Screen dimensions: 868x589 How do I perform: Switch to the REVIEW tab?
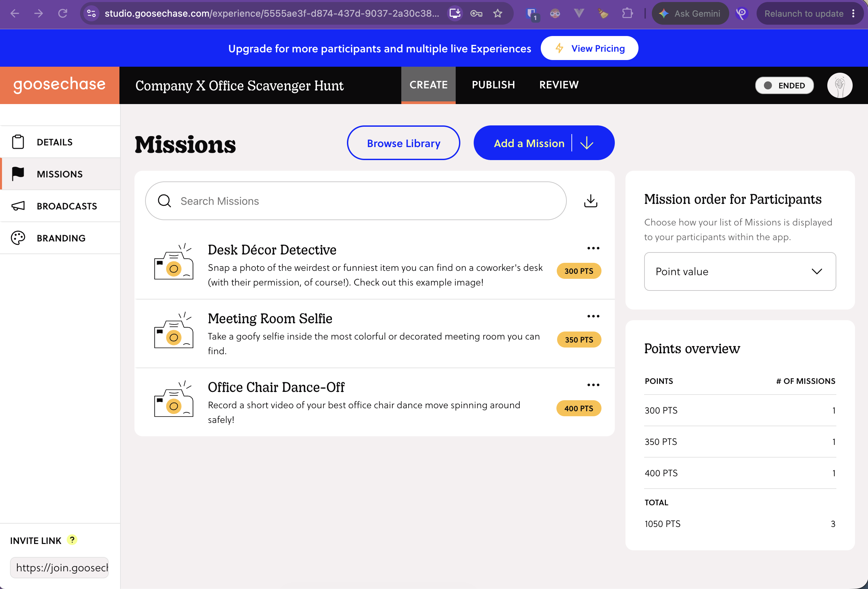coord(559,85)
